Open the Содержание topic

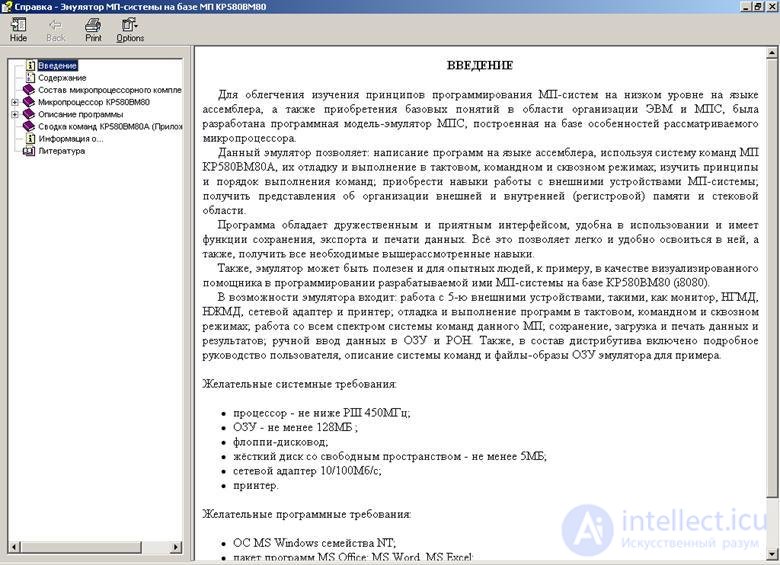click(x=62, y=77)
